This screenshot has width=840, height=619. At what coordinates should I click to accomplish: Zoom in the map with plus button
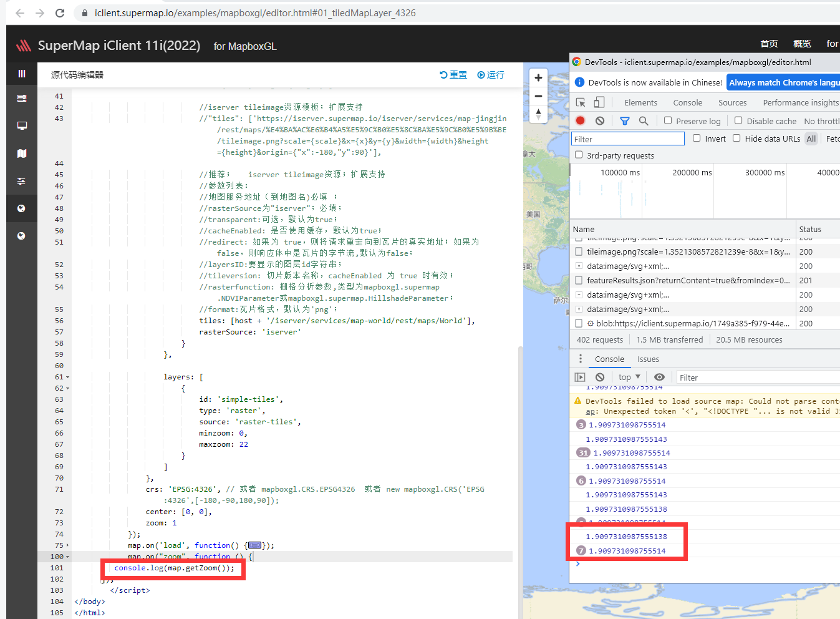click(538, 77)
